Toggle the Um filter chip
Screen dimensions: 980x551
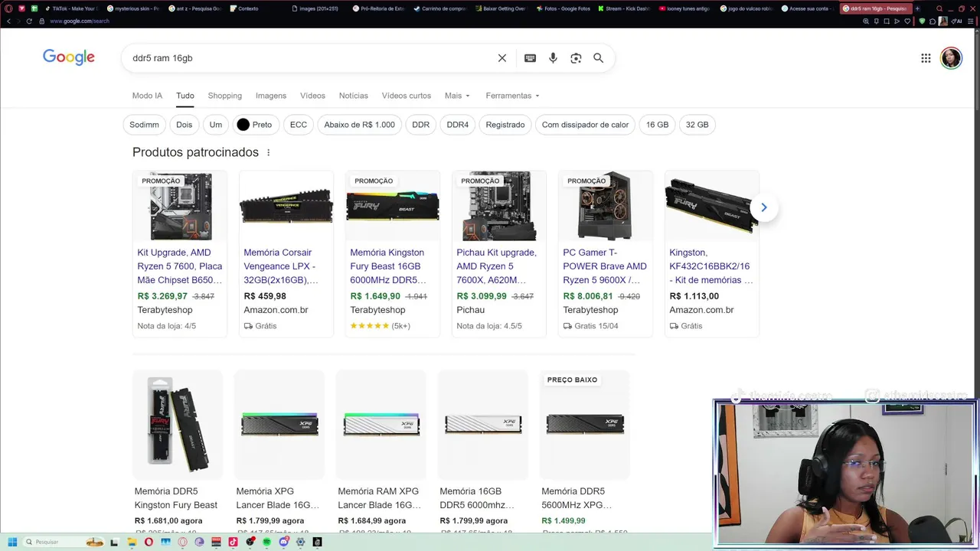pos(216,125)
